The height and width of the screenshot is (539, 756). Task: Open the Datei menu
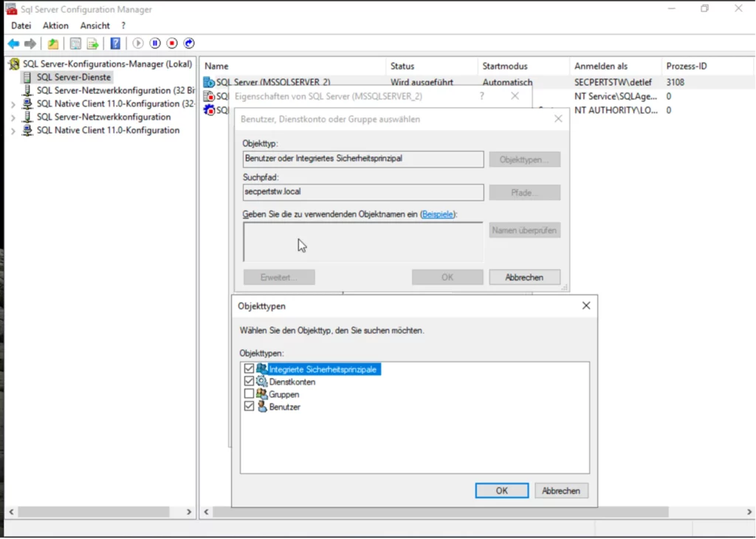[x=21, y=26]
